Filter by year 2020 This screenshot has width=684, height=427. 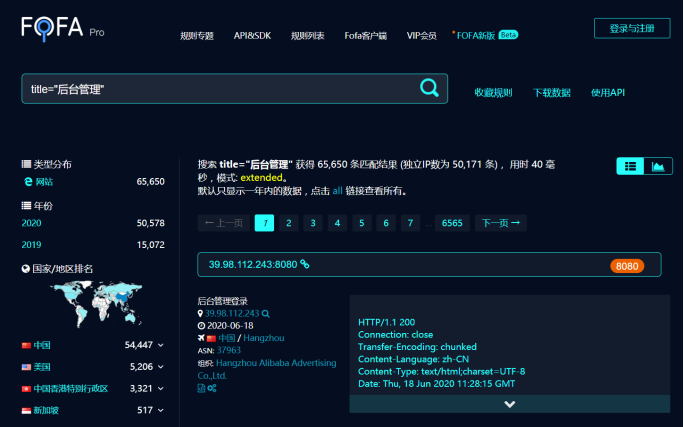31,223
